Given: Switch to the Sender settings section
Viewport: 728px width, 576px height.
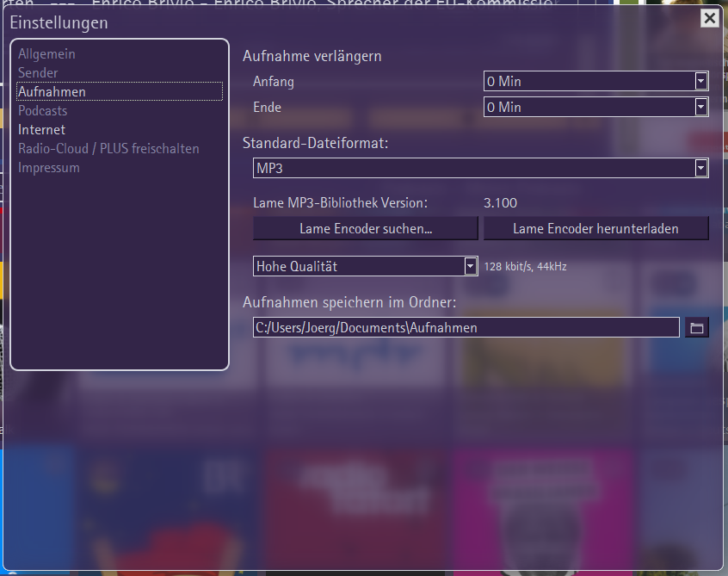Looking at the screenshot, I should pos(38,73).
